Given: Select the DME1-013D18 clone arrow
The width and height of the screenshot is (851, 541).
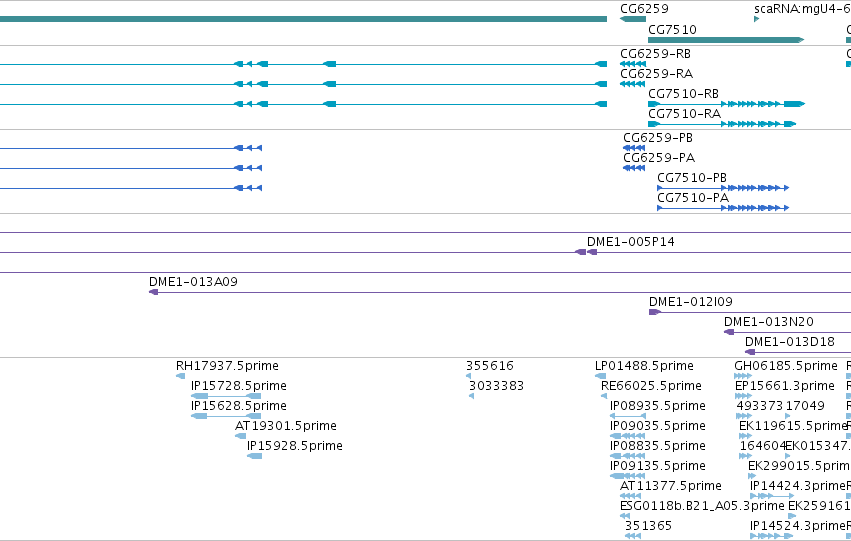Looking at the screenshot, I should 798,352.
